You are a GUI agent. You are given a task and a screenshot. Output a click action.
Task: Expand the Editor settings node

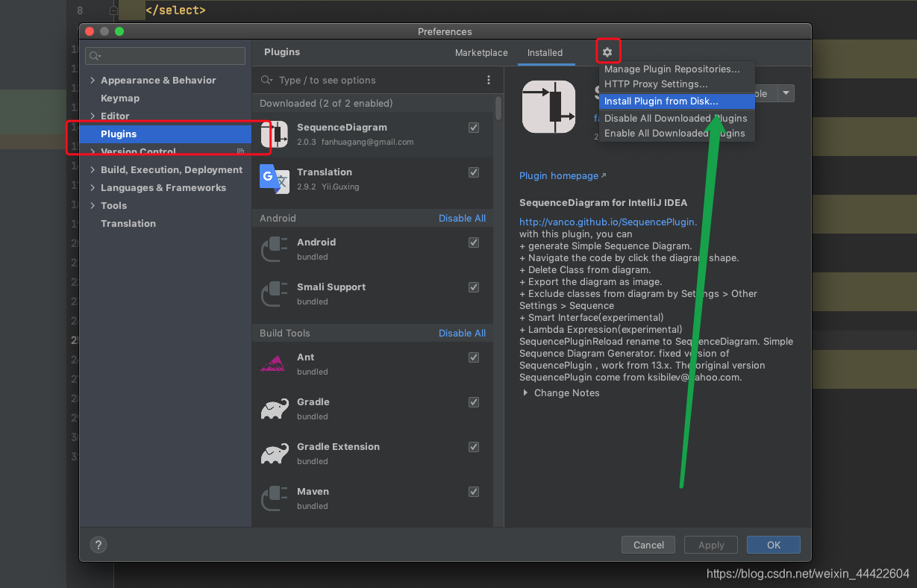coord(93,116)
